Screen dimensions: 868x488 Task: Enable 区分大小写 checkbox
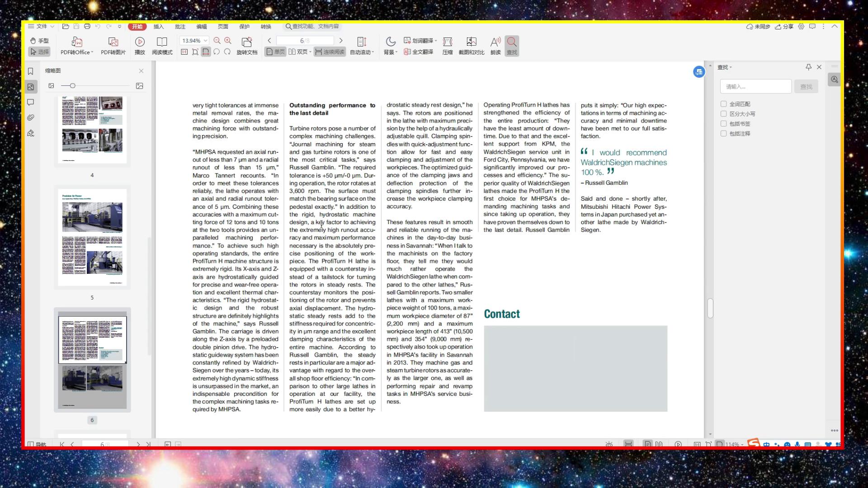point(724,114)
